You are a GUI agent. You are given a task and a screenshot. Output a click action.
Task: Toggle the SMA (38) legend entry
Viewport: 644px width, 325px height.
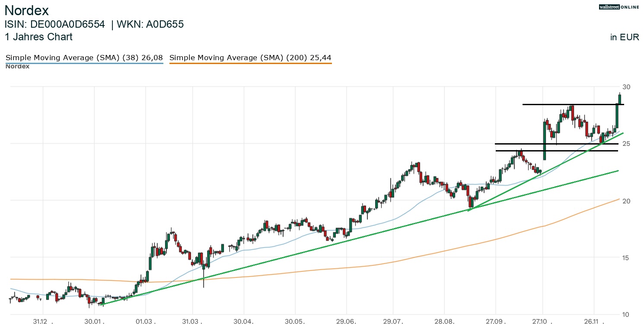click(x=84, y=58)
